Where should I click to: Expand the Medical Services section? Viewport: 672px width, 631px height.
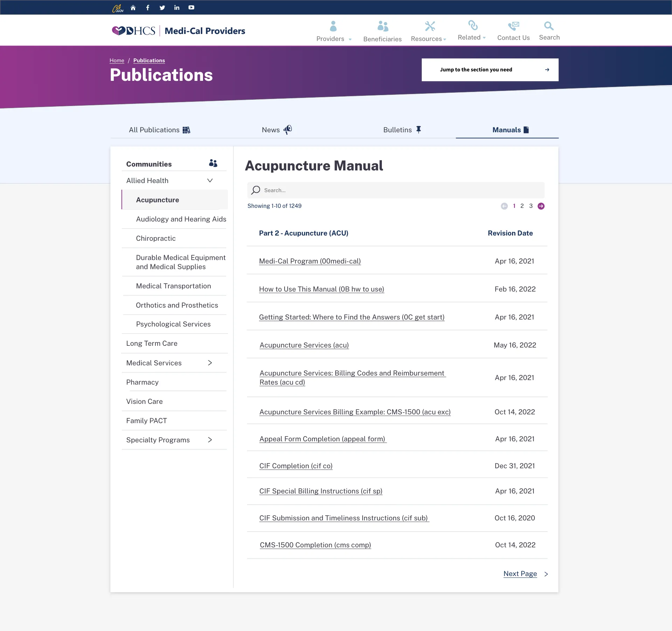click(210, 363)
